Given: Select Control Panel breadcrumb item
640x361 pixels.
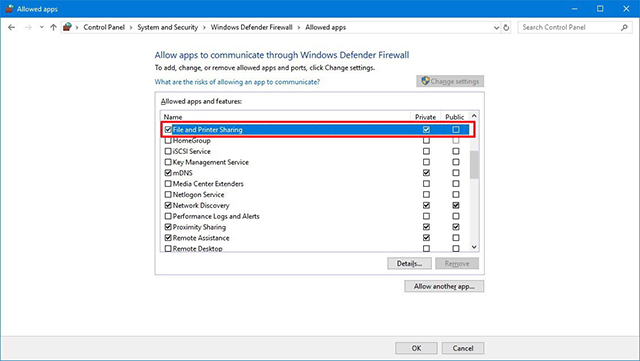Looking at the screenshot, I should tap(104, 27).
